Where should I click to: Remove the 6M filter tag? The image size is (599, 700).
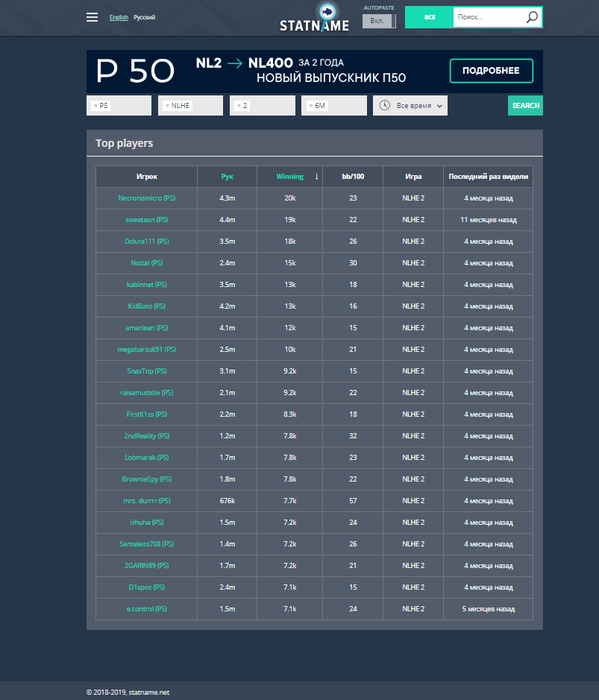coord(311,106)
